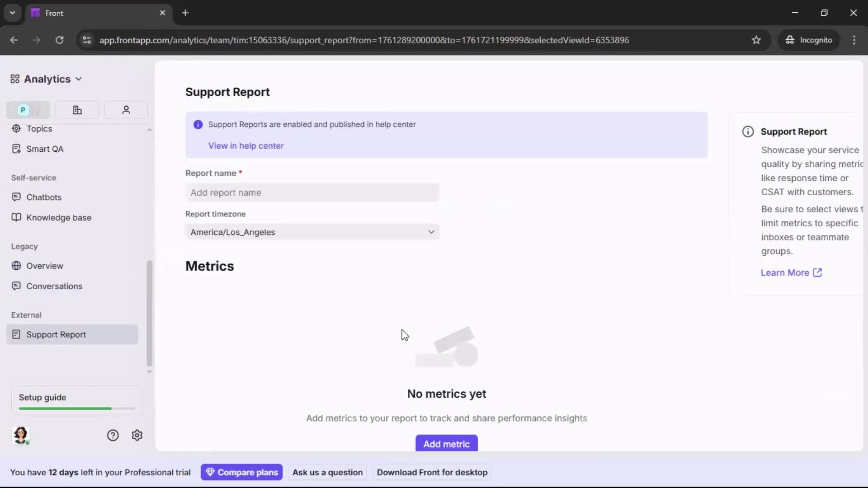
Task: Open the Conversations section
Action: 53,286
